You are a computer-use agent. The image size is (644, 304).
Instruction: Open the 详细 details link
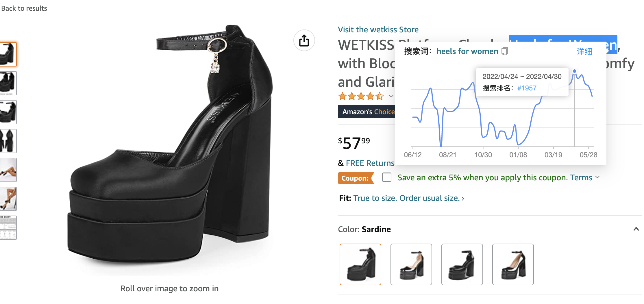(584, 51)
